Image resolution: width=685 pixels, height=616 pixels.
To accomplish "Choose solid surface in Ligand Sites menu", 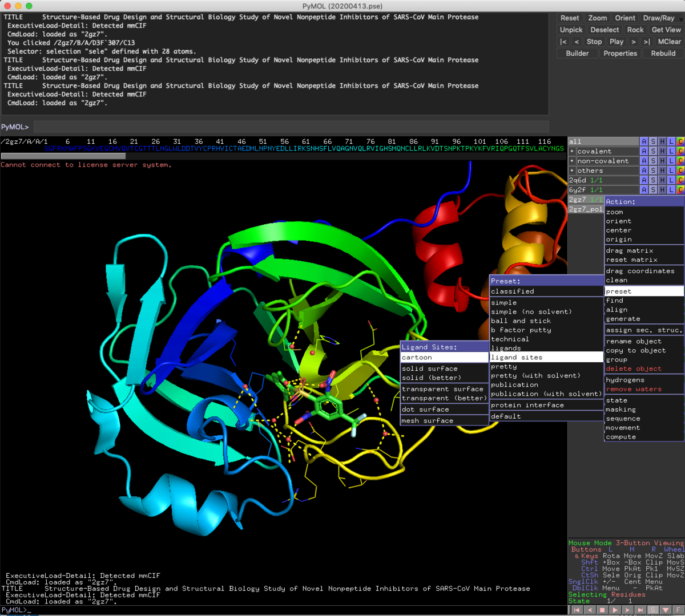I will (x=444, y=368).
